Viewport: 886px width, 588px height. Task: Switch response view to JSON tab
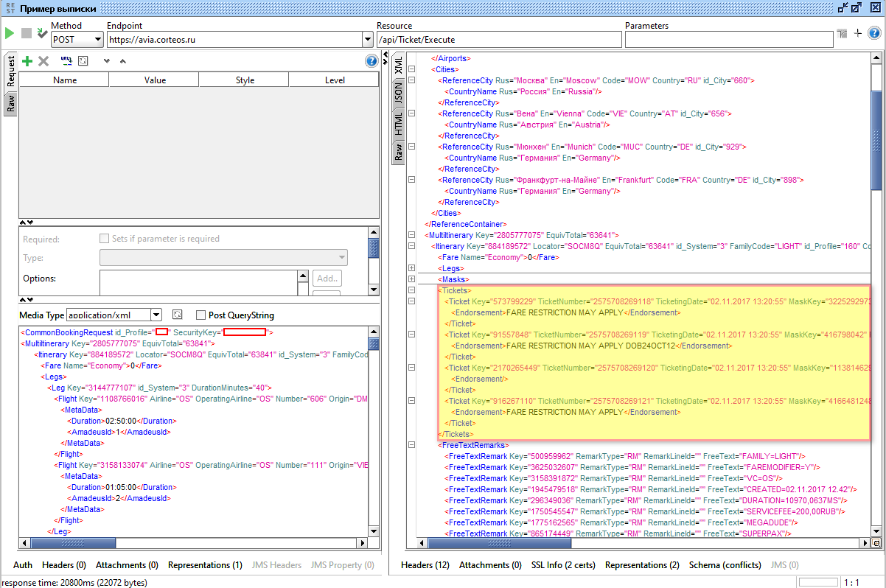[398, 93]
